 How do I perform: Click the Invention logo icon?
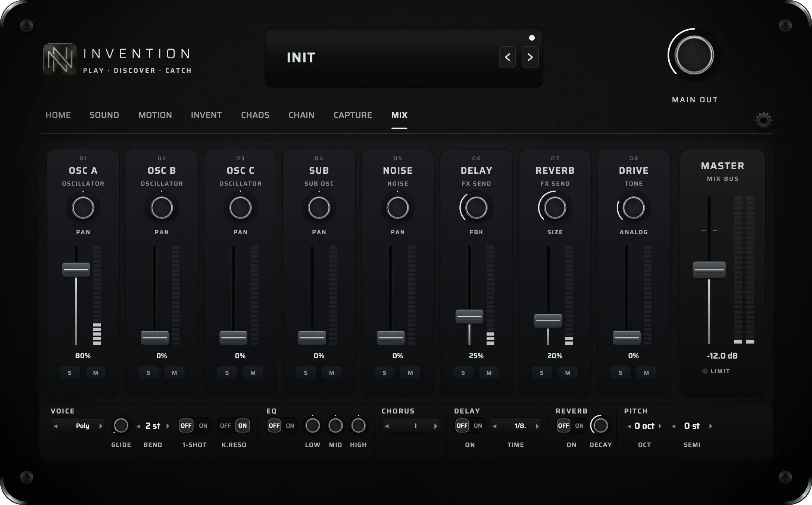[60, 59]
